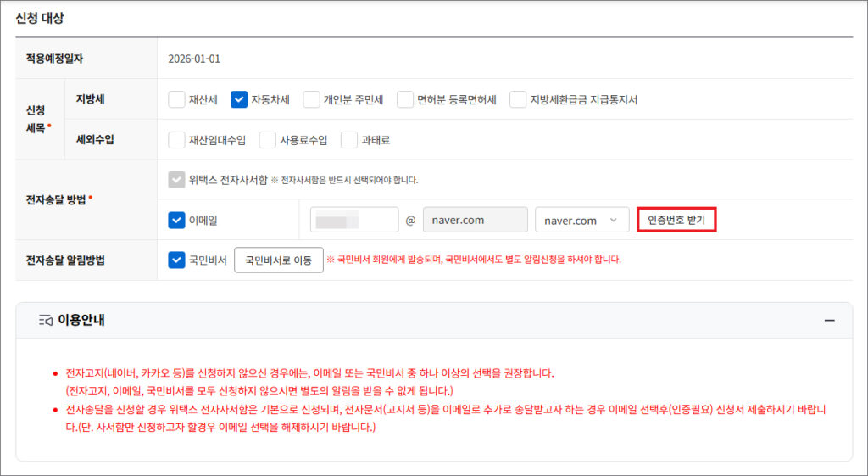Collapse the 이용안내 section with minus icon
The height and width of the screenshot is (476, 868).
[829, 321]
